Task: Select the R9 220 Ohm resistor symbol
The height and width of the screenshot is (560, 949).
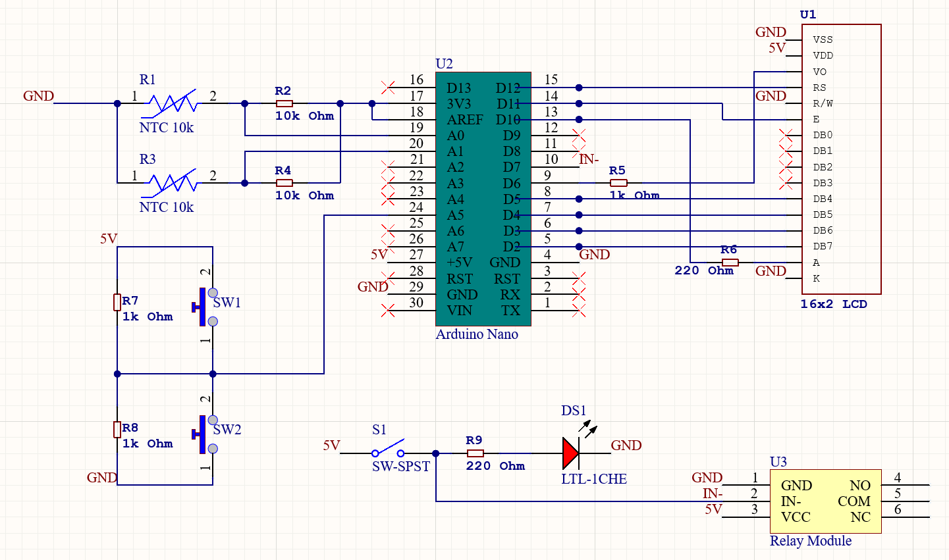Action: coord(475,453)
